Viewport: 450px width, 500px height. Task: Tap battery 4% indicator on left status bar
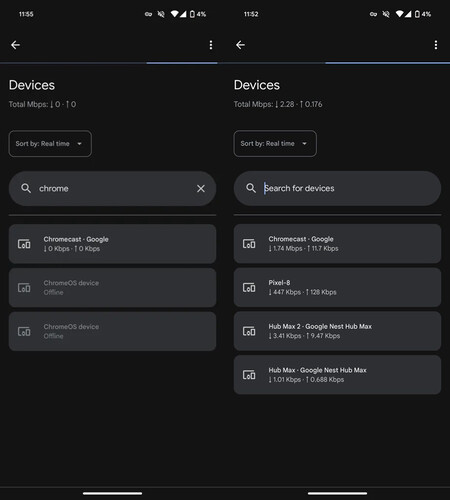[198, 14]
